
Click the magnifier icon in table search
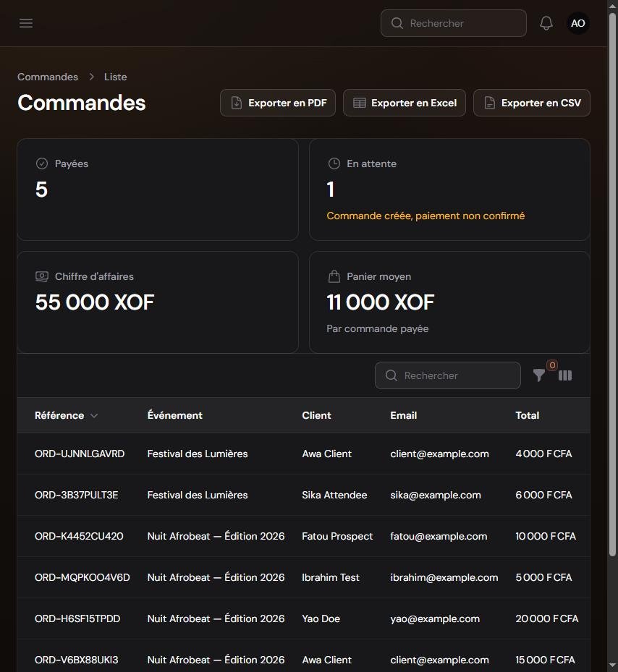pyautogui.click(x=391, y=375)
